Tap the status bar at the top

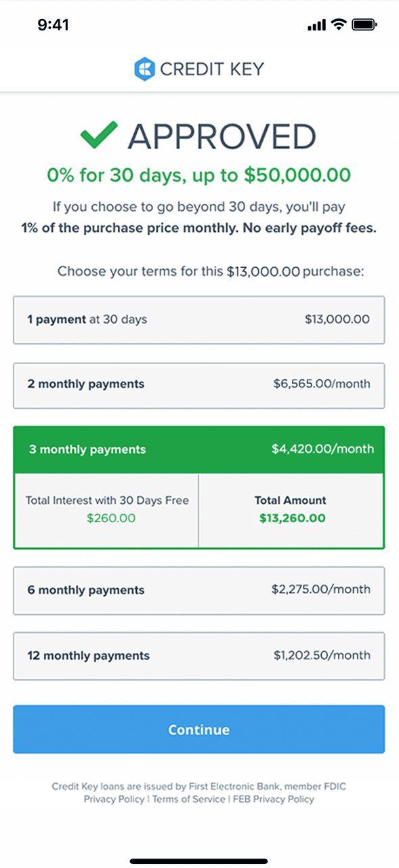[199, 24]
